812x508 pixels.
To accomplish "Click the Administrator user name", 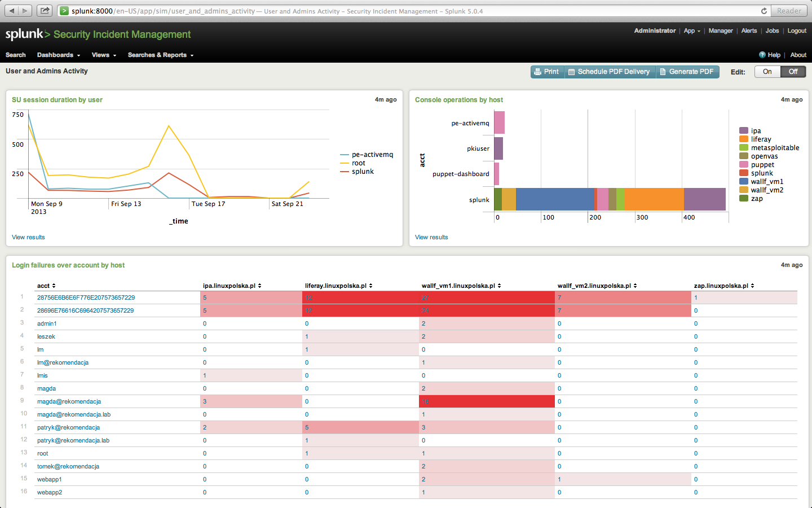I will pyautogui.click(x=655, y=31).
